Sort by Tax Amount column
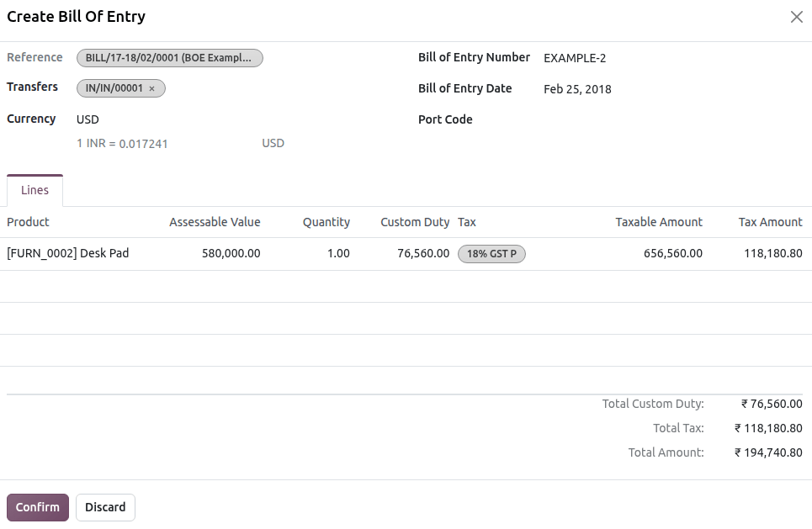Screen dimensions: 812x529 point(770,222)
